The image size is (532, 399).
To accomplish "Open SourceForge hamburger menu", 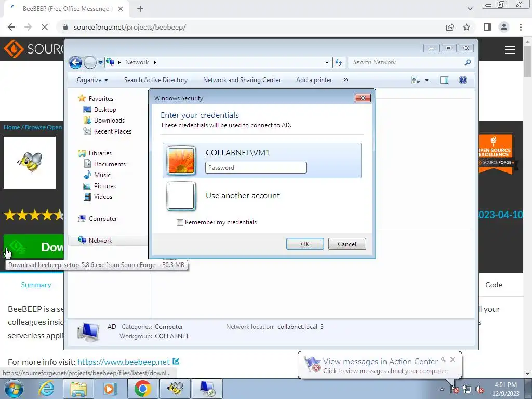I will coord(510,50).
